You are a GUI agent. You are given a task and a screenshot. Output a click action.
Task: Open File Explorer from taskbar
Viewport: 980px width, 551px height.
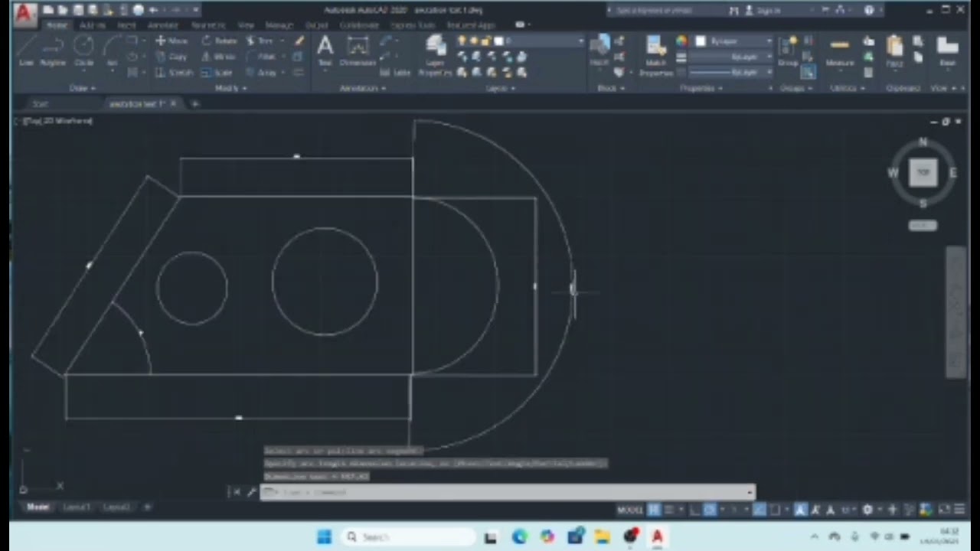coord(602,536)
